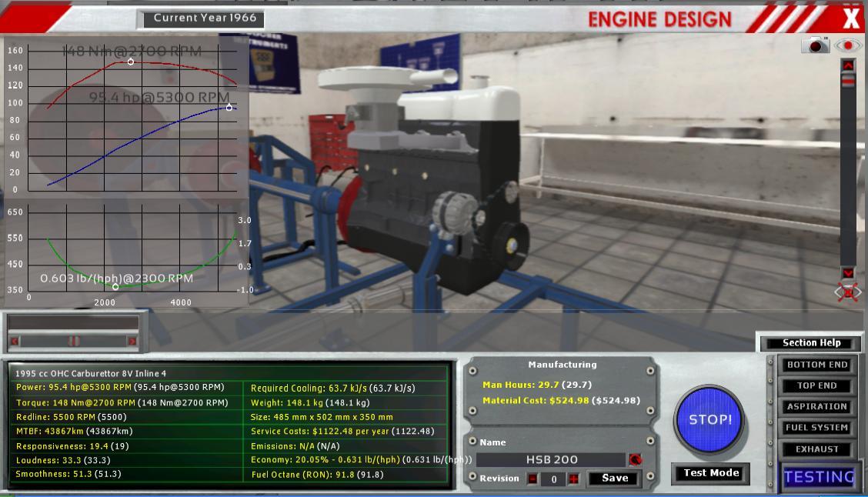Decrease revision with the minus button
This screenshot has width=868, height=497.
532,479
